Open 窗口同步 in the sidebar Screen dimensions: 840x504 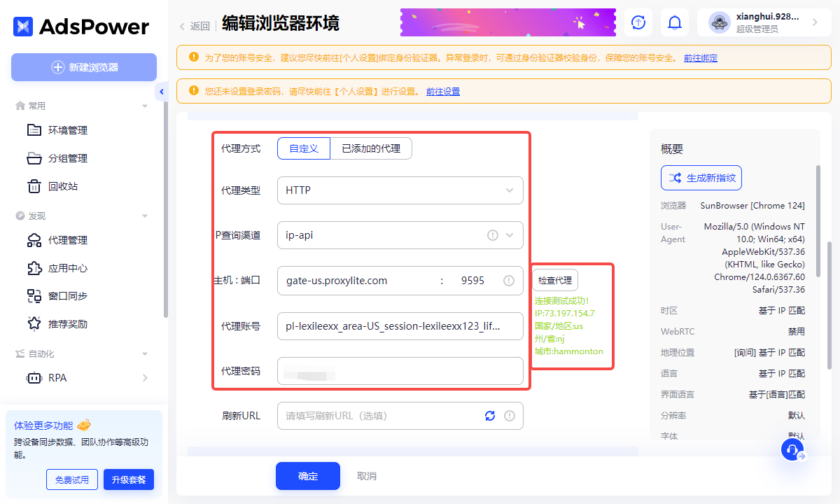(x=68, y=296)
